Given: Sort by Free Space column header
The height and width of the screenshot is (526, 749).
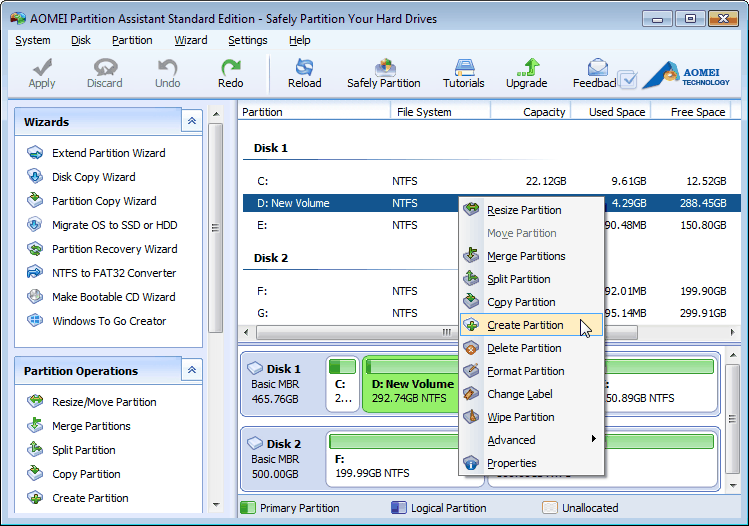Looking at the screenshot, I should 691,112.
